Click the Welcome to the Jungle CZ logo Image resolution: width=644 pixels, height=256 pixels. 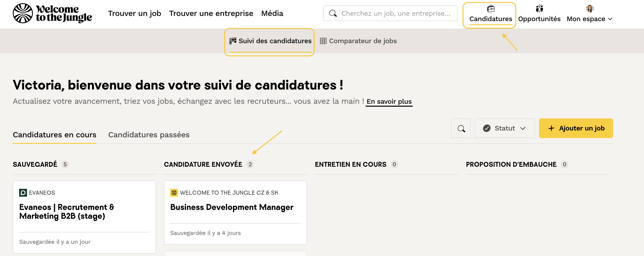(x=174, y=193)
